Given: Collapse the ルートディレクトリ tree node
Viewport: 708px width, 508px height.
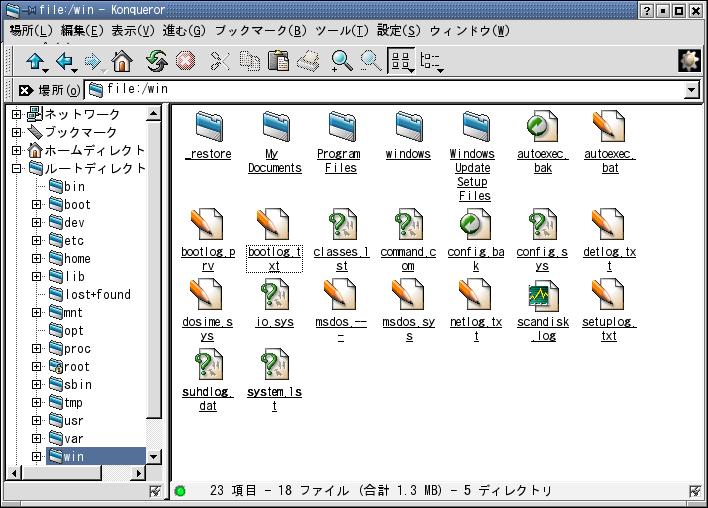Looking at the screenshot, I should pos(17,169).
